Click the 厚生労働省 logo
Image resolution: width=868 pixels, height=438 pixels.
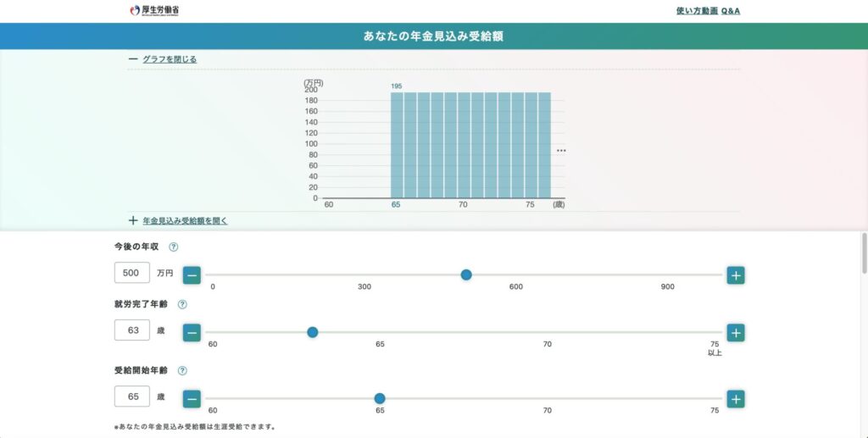[x=154, y=10]
